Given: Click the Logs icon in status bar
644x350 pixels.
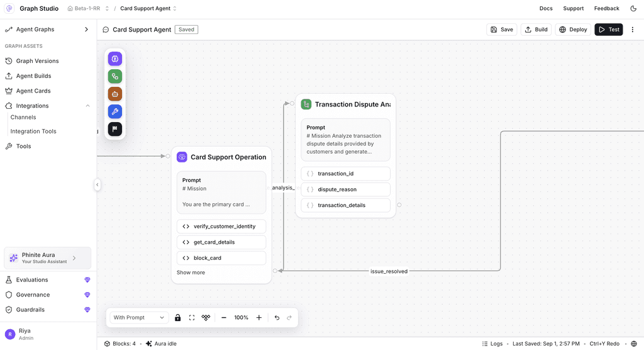Looking at the screenshot, I should coord(485,344).
